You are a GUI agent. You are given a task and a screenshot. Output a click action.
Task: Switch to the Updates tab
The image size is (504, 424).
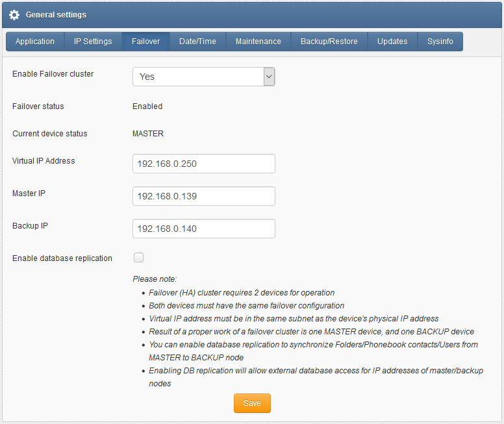(x=392, y=42)
